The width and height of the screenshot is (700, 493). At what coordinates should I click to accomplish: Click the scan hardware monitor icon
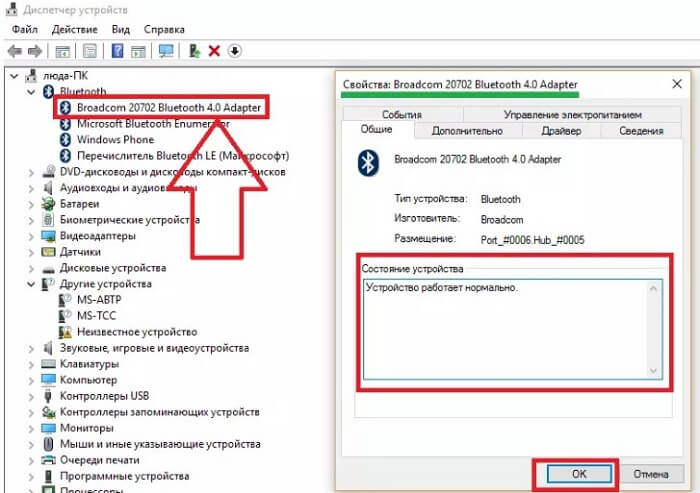(166, 50)
